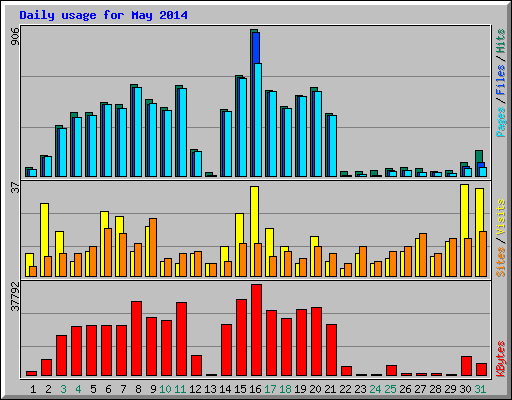Click day 30 axis label
This screenshot has height=400, width=512.
tap(465, 389)
